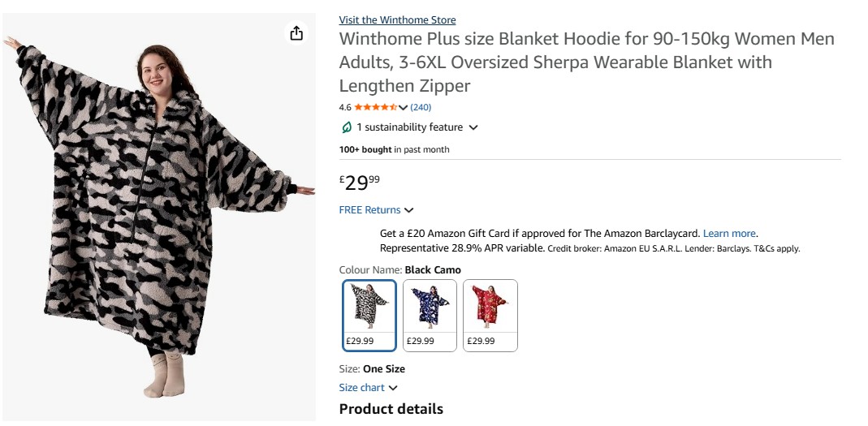Open the 240 customer reviews link

click(x=421, y=107)
